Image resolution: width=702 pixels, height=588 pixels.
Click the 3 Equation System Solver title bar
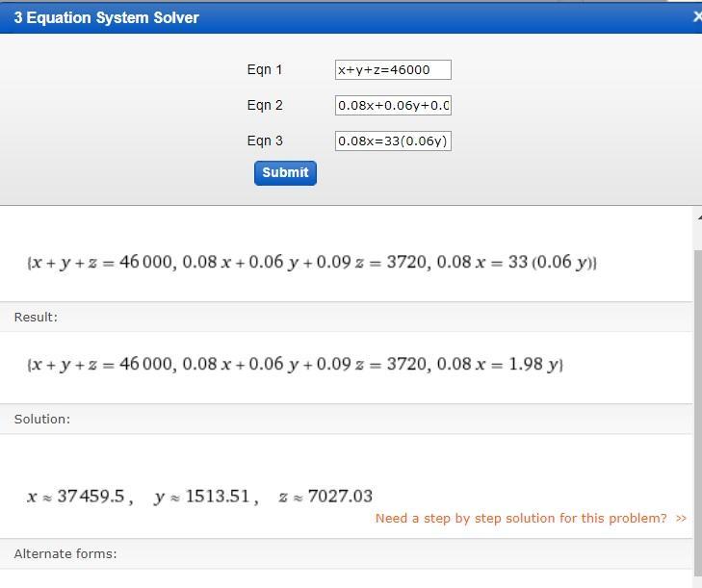pyautogui.click(x=345, y=18)
